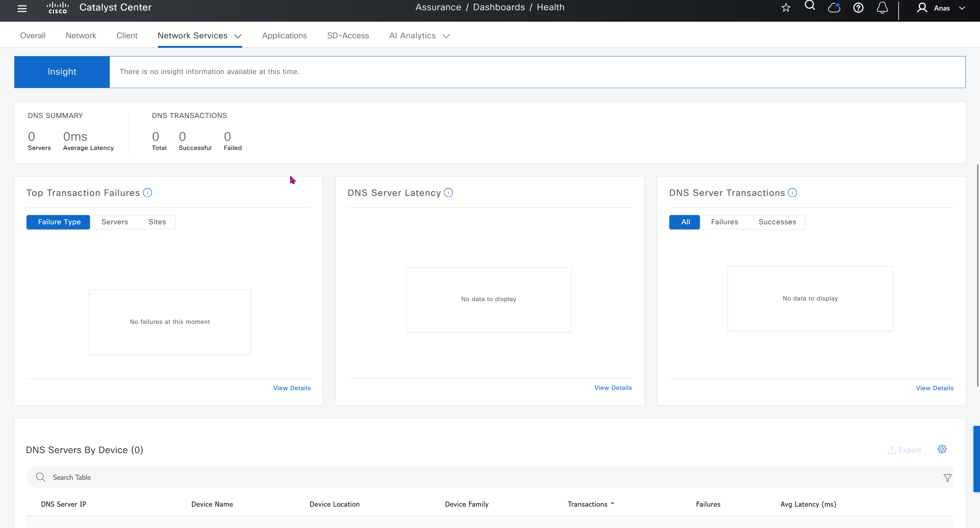Click the info icon beside Top Transaction Failures

coord(147,193)
